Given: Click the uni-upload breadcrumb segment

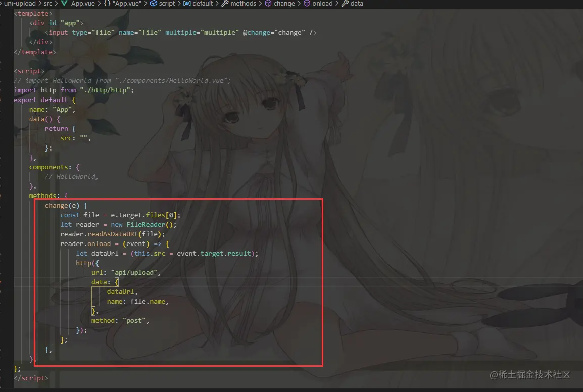Looking at the screenshot, I should click(x=20, y=4).
